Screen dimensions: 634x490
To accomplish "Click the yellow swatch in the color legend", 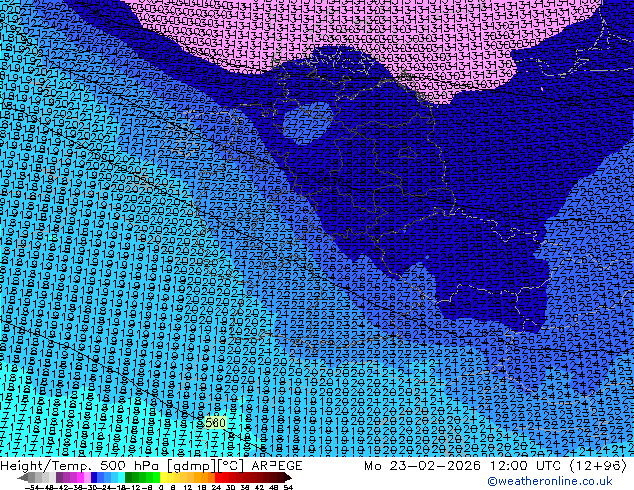I will point(163,477).
